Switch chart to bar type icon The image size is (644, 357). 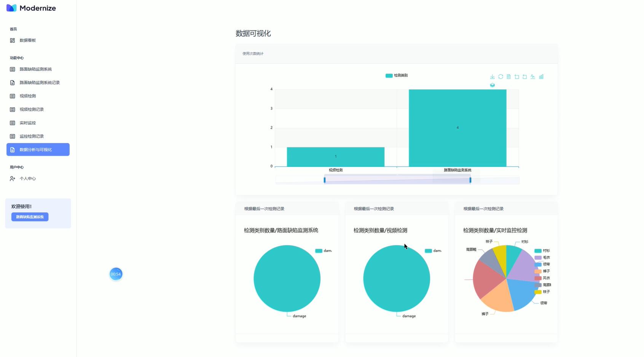pos(541,76)
